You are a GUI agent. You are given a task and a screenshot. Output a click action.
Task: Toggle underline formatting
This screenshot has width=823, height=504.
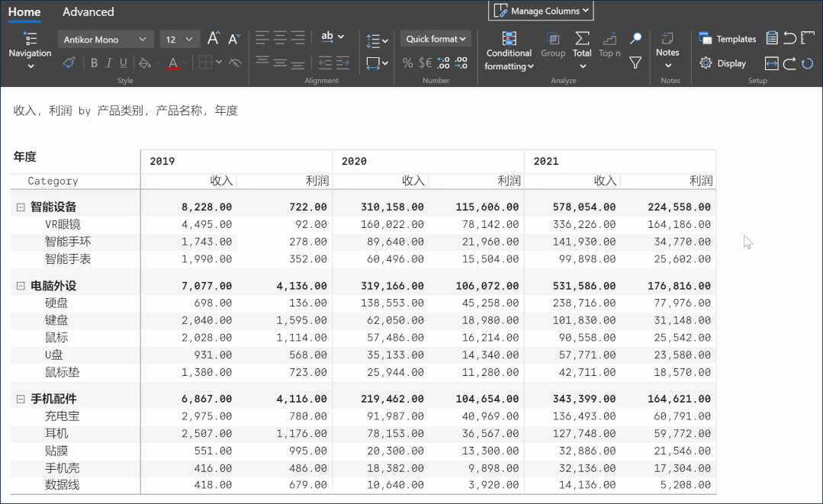124,63
